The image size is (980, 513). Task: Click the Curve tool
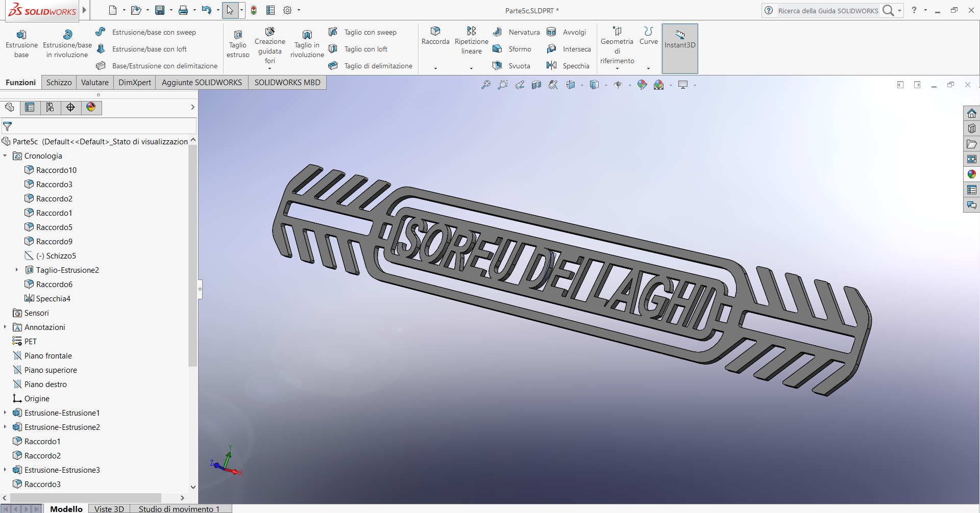[649, 36]
